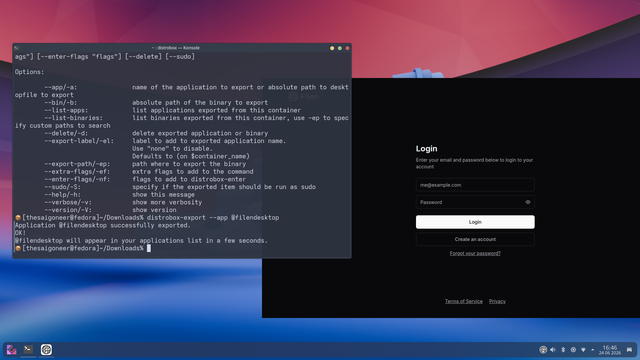Click the 'distrobox-export --app @filendesktop' command text
Image resolution: width=640 pixels, height=360 pixels.
[x=213, y=218]
